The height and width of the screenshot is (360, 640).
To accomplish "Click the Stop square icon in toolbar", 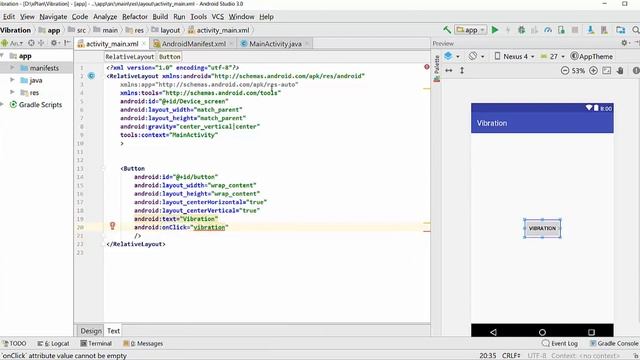I will pyautogui.click(x=575, y=30).
